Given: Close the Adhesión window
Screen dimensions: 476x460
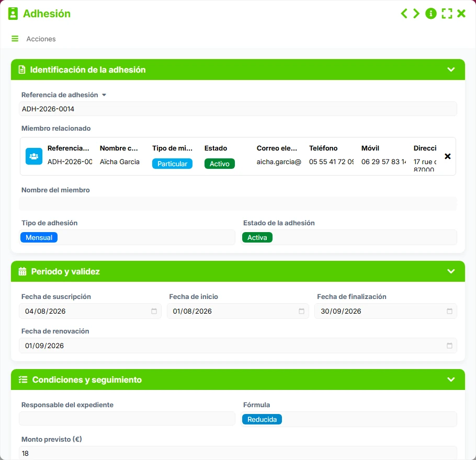Looking at the screenshot, I should point(461,14).
